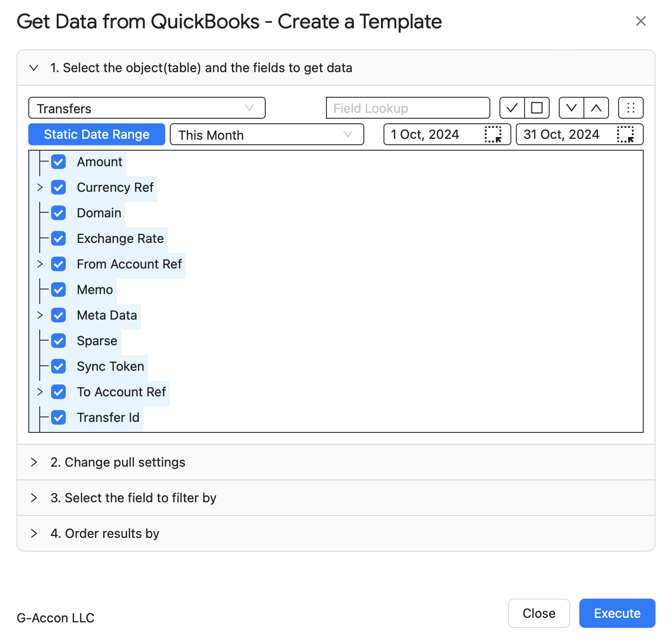Click cell-picker icon beside 31 Oct, 2024

(625, 135)
